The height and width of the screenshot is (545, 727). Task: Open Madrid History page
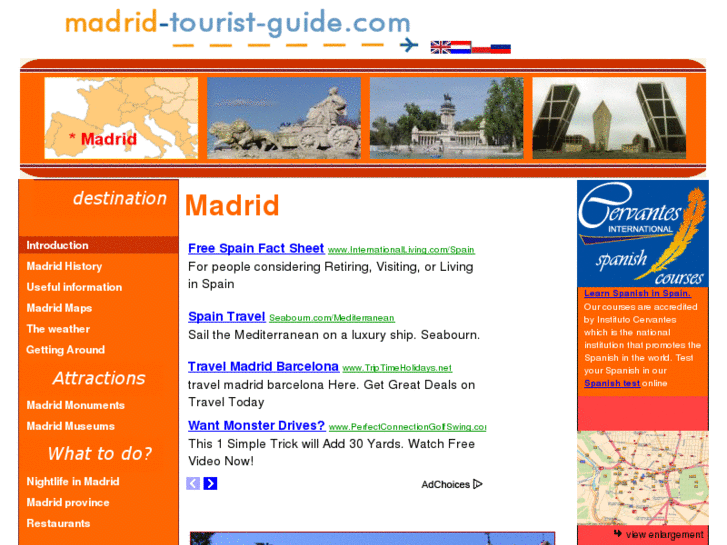point(64,266)
